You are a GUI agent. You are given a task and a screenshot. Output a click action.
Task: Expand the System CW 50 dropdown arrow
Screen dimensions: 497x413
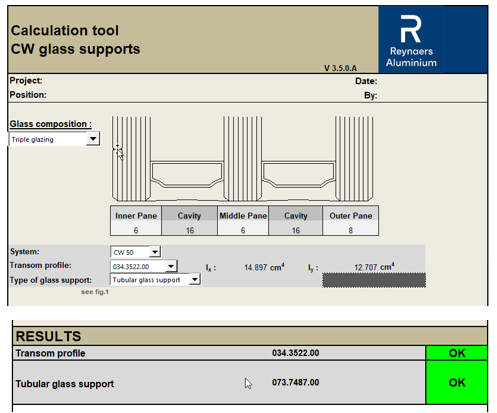(155, 252)
